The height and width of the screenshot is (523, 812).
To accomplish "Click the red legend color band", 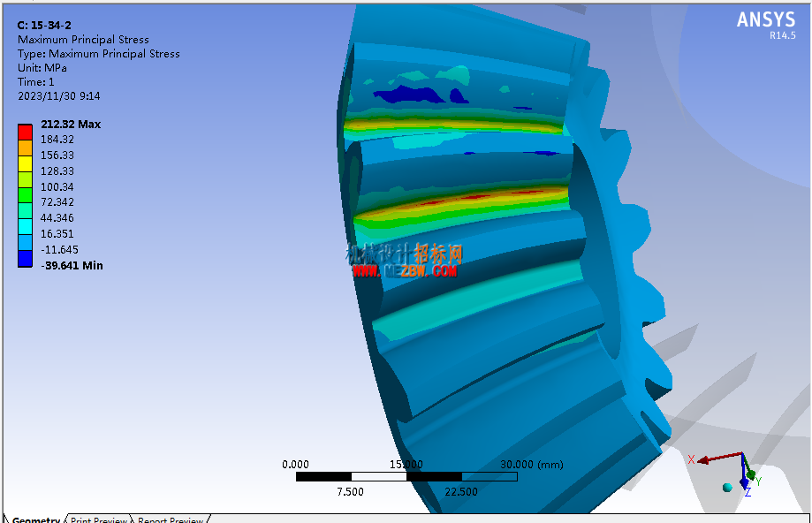I will pos(25,133).
